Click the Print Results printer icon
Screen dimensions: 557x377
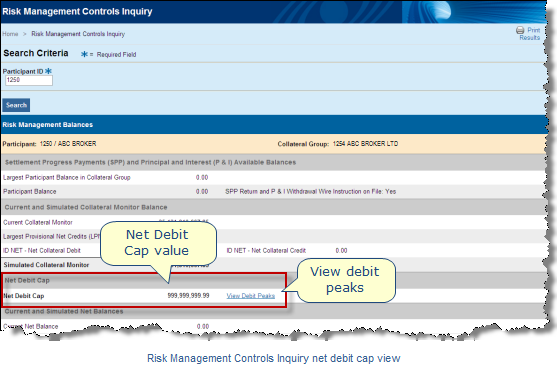[x=520, y=30]
